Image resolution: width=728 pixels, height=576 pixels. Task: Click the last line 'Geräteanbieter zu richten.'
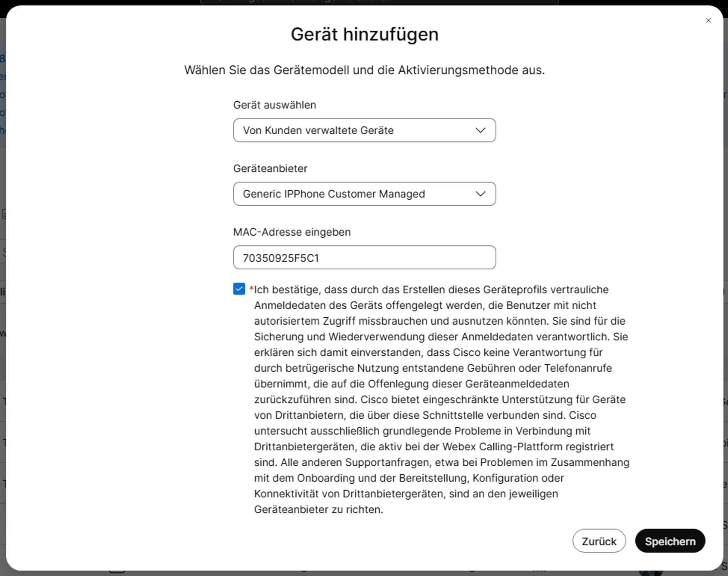(318, 509)
